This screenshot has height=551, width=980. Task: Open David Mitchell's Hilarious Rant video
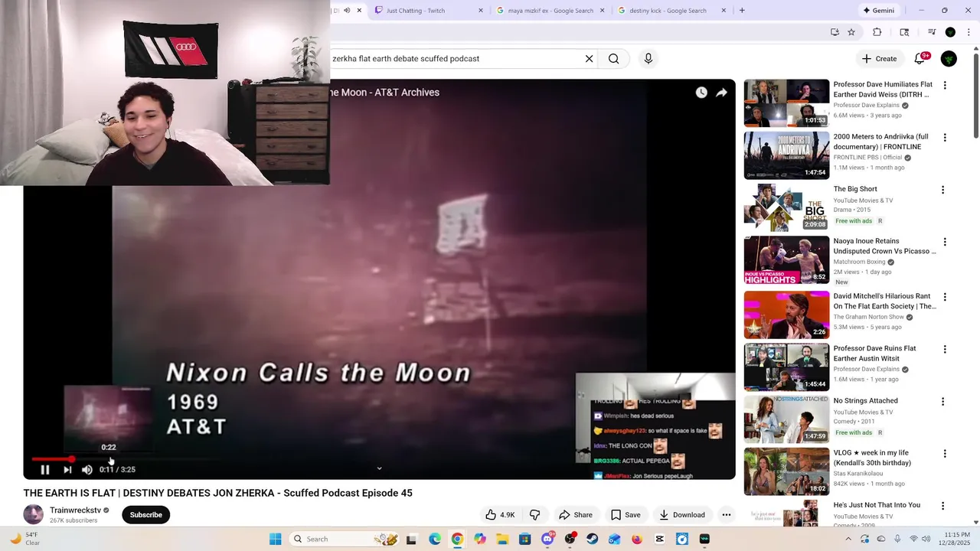click(786, 315)
